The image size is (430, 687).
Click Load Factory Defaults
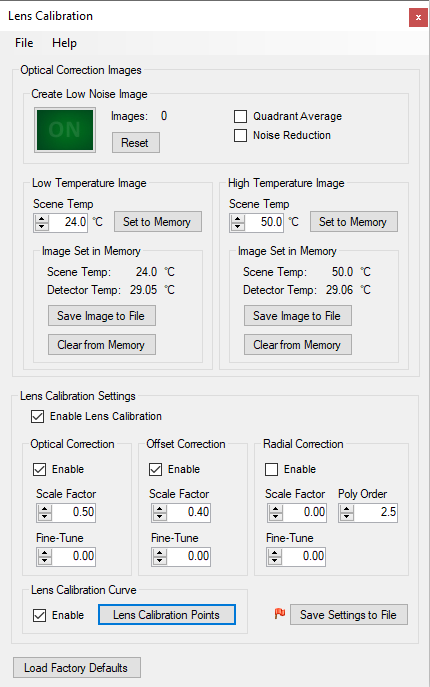[76, 668]
